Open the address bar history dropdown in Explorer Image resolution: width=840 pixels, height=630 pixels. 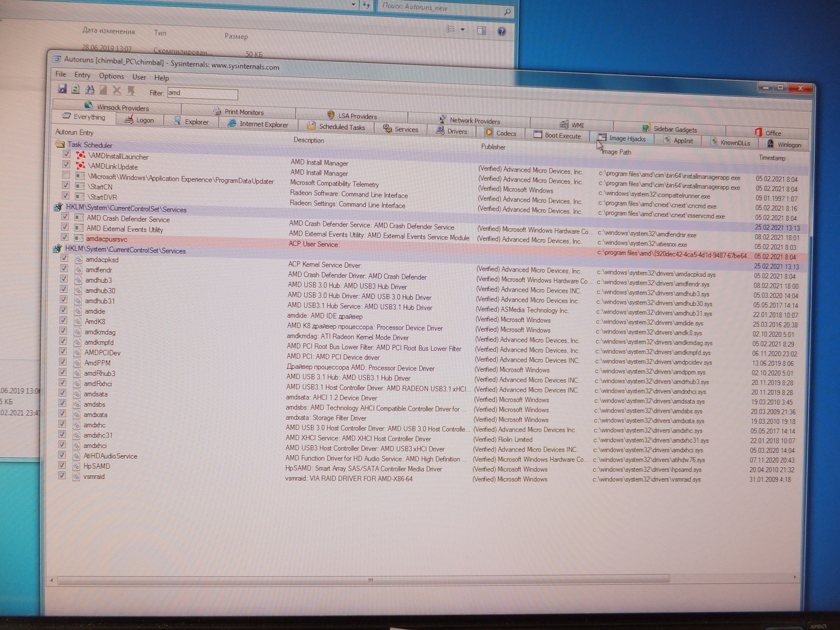coord(353,5)
